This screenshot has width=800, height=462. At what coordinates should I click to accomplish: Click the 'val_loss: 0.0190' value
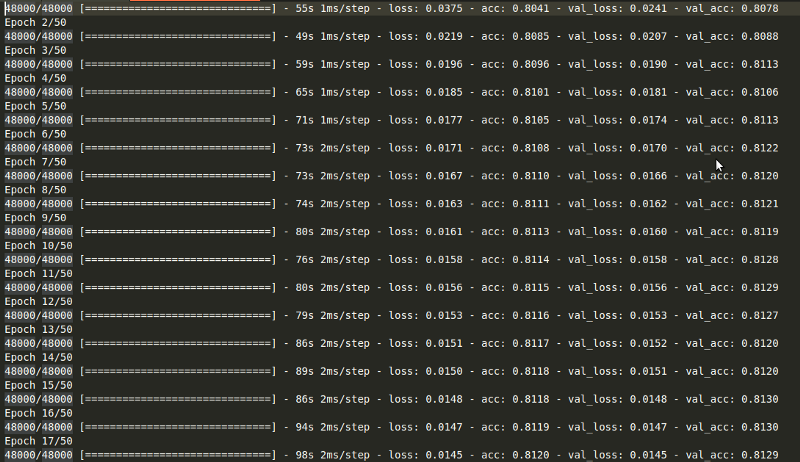pos(617,64)
